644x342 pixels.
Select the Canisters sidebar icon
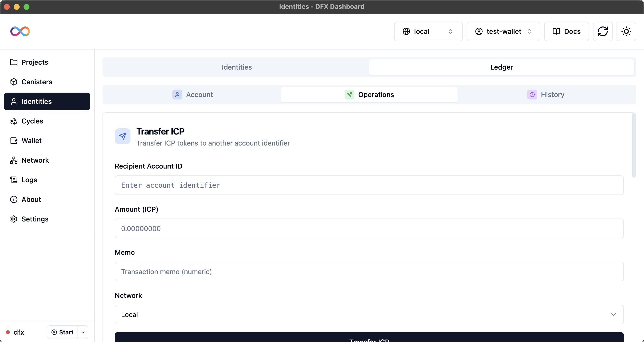[37, 82]
